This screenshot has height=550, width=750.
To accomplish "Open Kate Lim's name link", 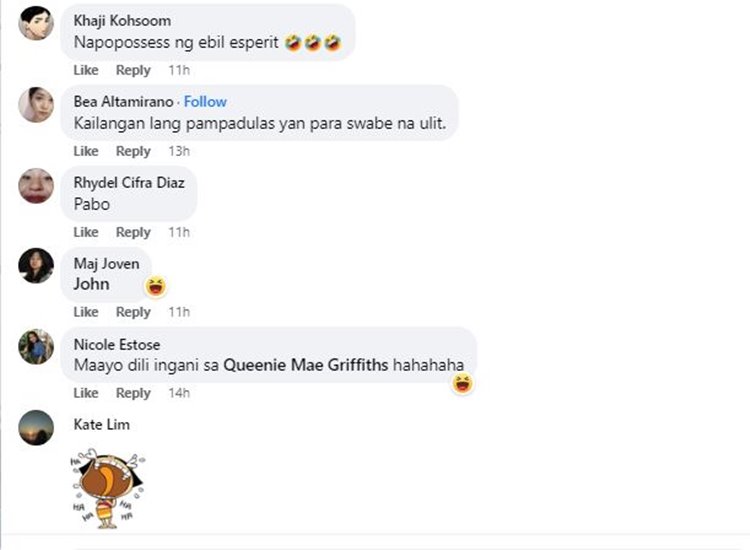I will [101, 424].
